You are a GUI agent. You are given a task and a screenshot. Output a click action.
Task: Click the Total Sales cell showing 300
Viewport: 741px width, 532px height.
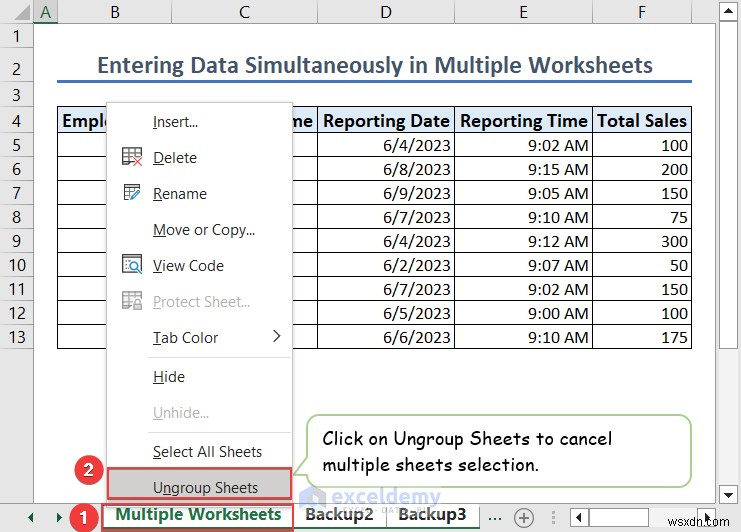[x=642, y=241]
